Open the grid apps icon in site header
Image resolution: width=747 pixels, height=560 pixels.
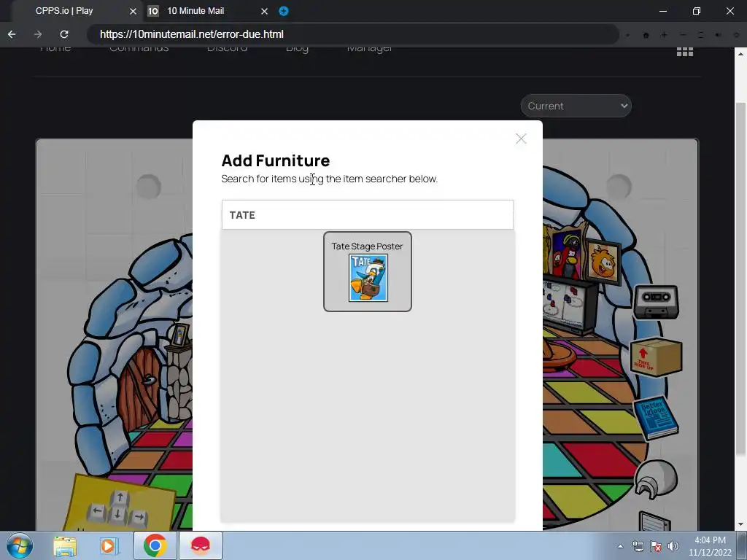[x=684, y=52]
